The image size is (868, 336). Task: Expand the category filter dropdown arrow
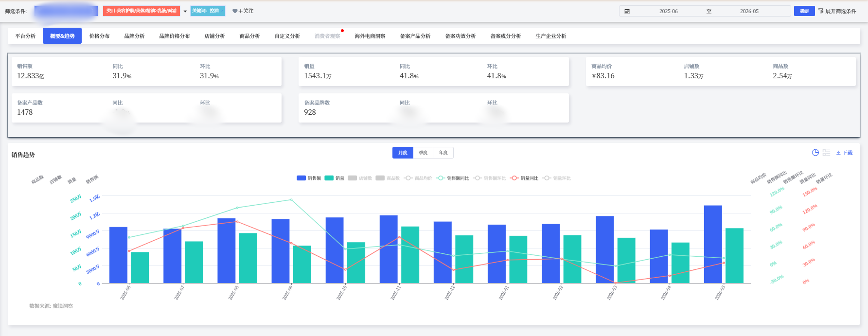tap(185, 11)
